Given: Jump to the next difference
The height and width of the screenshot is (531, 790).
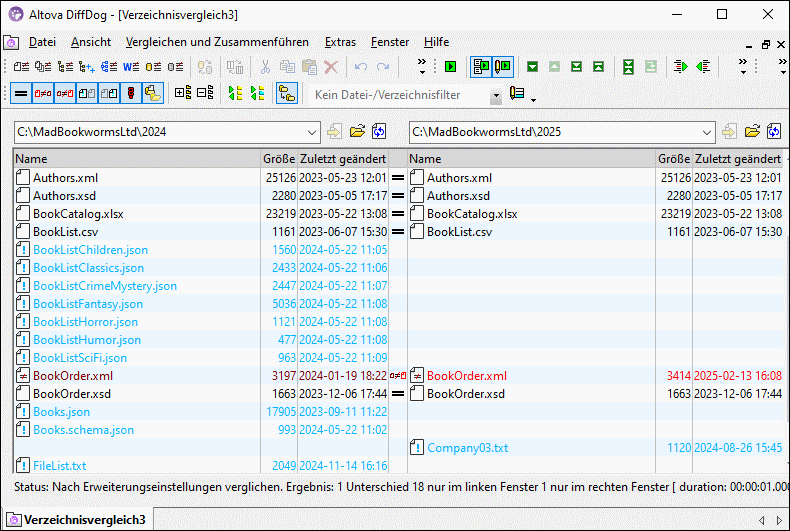Looking at the screenshot, I should click(x=533, y=67).
